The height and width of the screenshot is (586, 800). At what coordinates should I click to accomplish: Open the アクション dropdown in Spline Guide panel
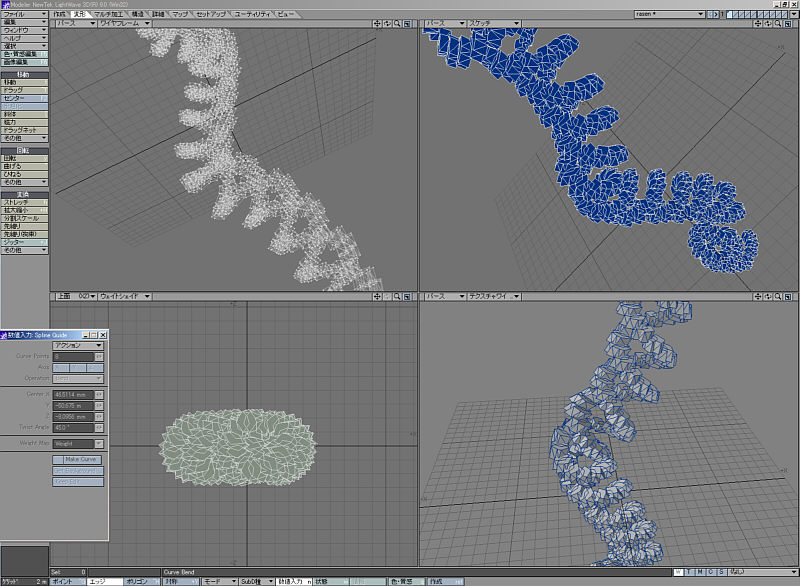point(78,345)
